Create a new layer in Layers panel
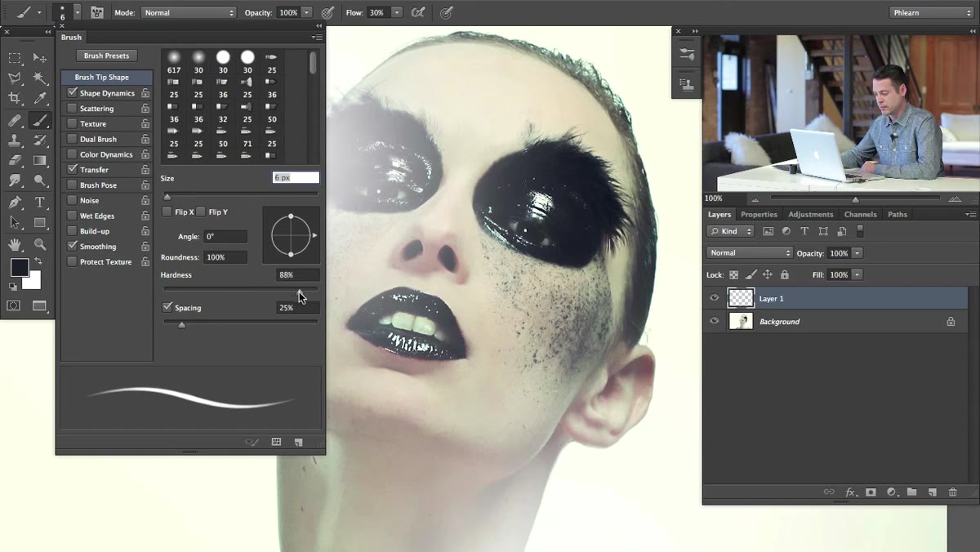 coord(932,492)
